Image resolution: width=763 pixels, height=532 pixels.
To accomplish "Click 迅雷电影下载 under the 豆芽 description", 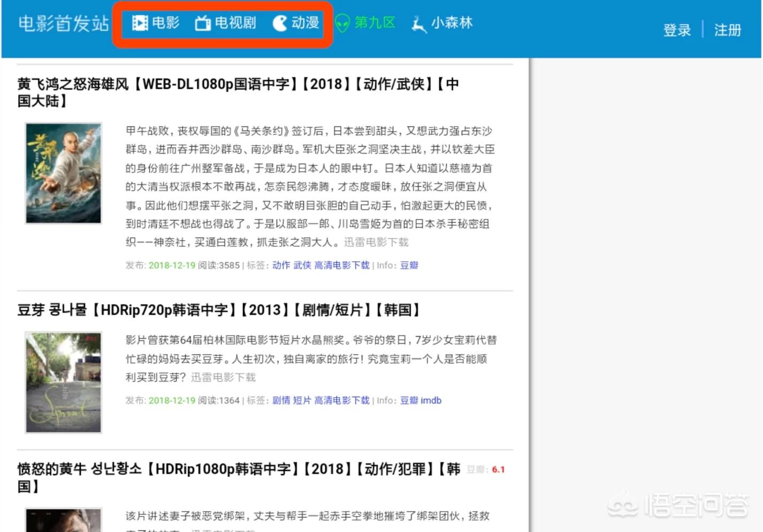I will coord(224,377).
